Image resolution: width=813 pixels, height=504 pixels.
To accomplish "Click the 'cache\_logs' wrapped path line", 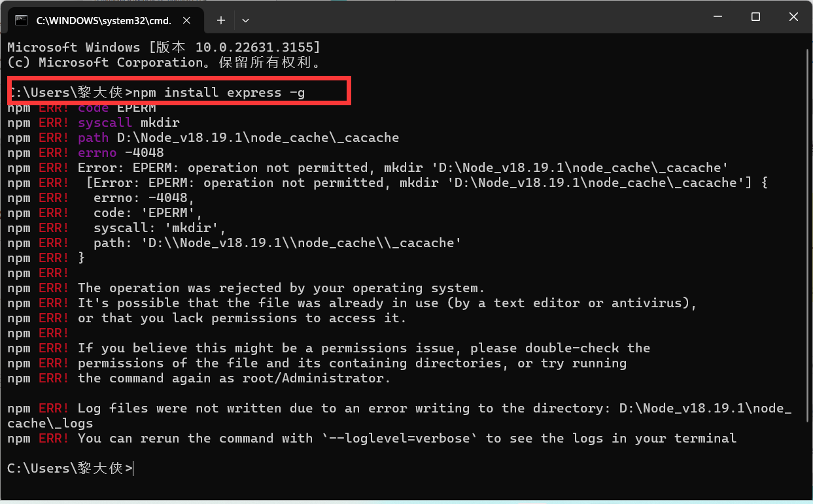I will tap(50, 423).
